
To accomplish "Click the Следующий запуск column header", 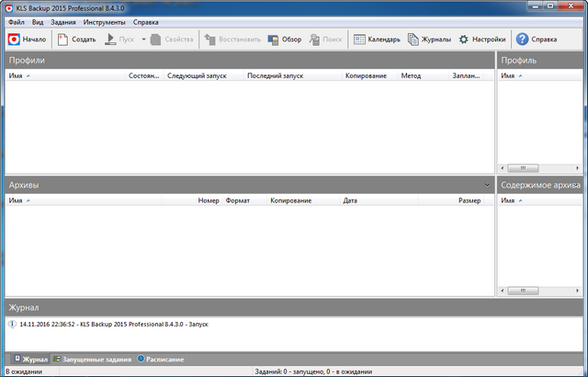I will point(190,76).
